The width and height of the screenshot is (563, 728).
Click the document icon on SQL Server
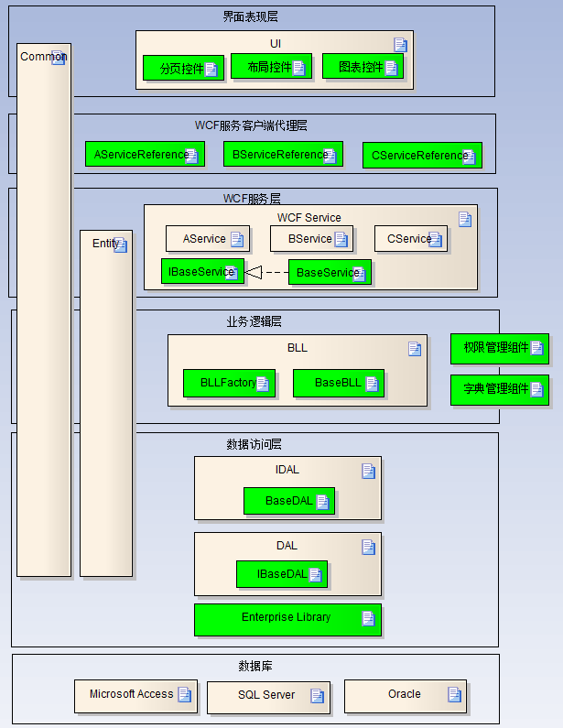point(317,696)
